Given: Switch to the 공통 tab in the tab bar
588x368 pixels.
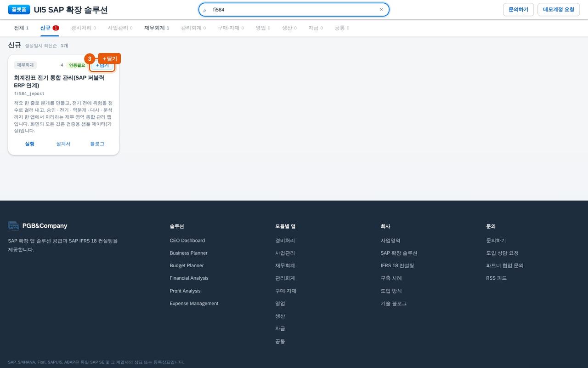Looking at the screenshot, I should coord(342,28).
